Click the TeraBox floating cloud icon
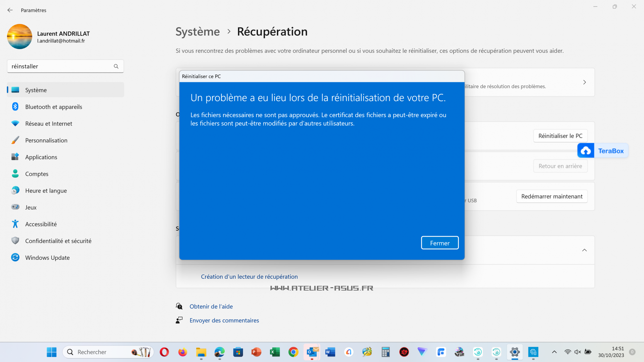Image resolution: width=644 pixels, height=362 pixels. coord(586,151)
